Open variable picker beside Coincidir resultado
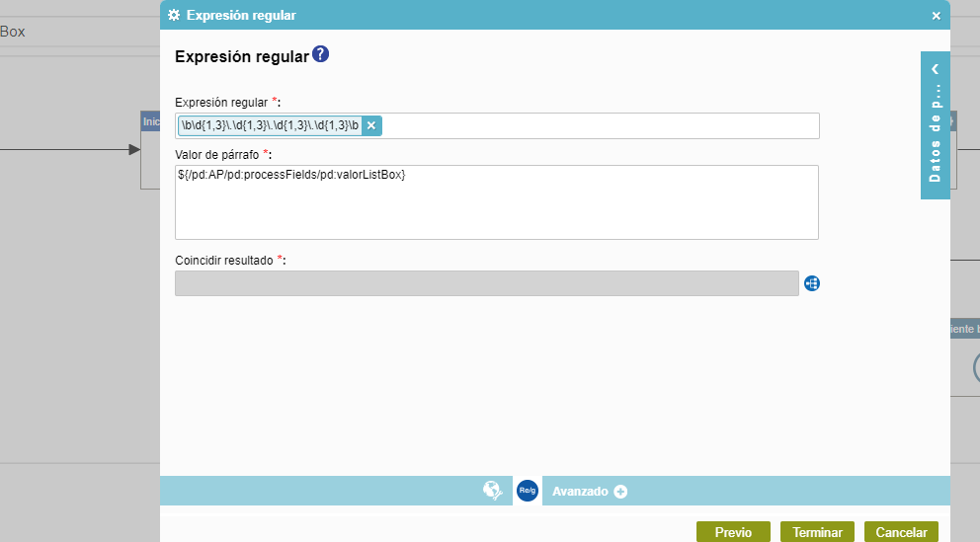The height and width of the screenshot is (542, 980). point(812,283)
